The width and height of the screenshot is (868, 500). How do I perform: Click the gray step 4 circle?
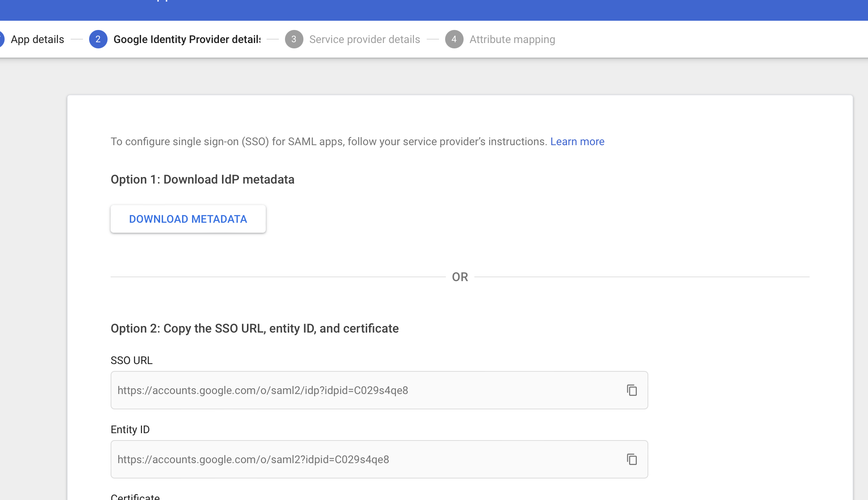point(454,39)
